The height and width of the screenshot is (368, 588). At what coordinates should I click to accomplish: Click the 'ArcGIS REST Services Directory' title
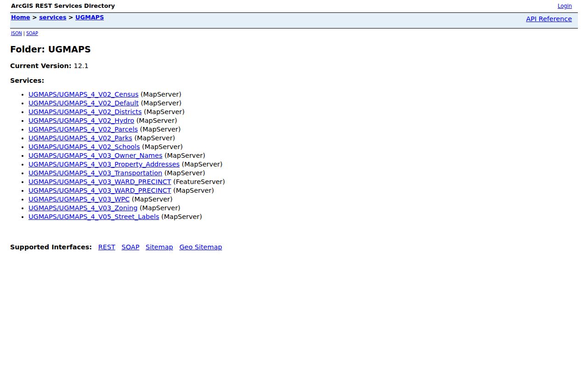(x=63, y=6)
